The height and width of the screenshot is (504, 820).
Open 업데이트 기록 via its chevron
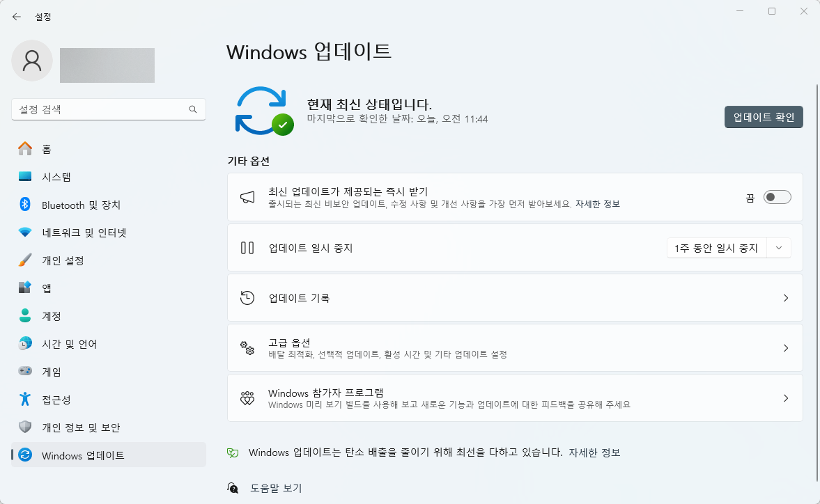(x=785, y=298)
